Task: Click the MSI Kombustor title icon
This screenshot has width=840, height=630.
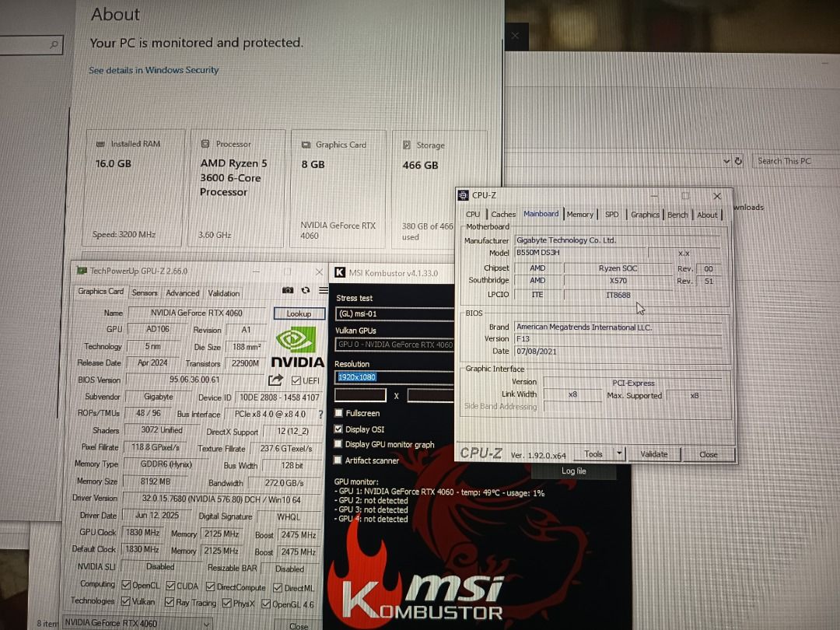Action: (x=340, y=273)
